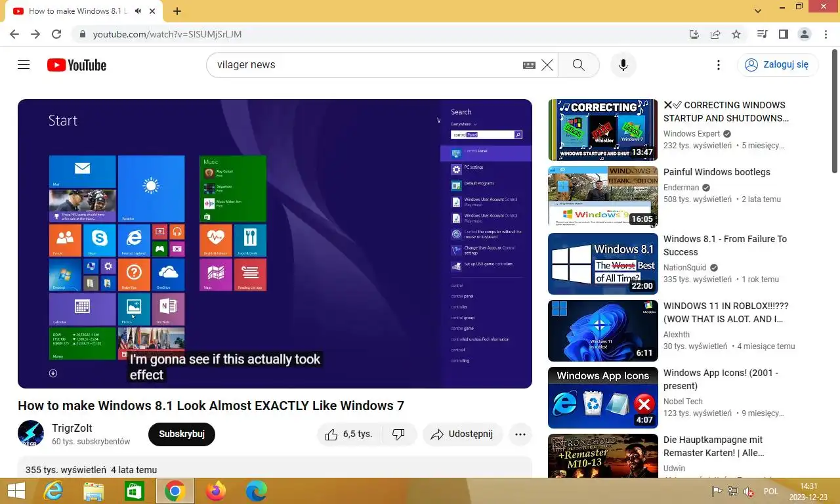Open the Windows Start button
This screenshot has height=504, width=840.
tap(16, 491)
